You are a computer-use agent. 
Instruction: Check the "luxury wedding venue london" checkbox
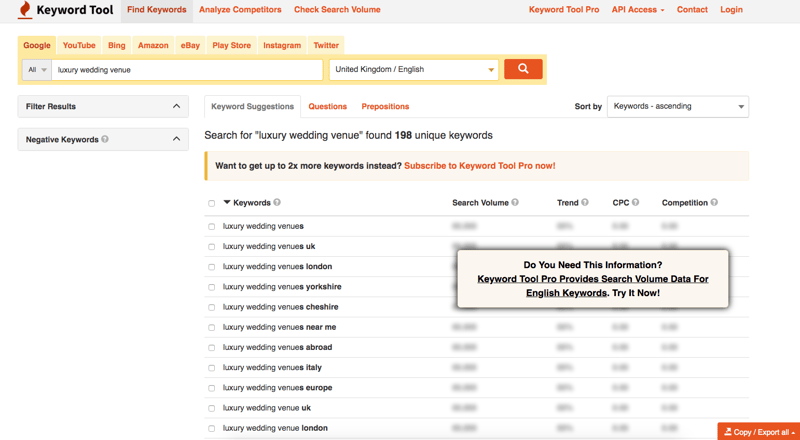[x=212, y=429]
